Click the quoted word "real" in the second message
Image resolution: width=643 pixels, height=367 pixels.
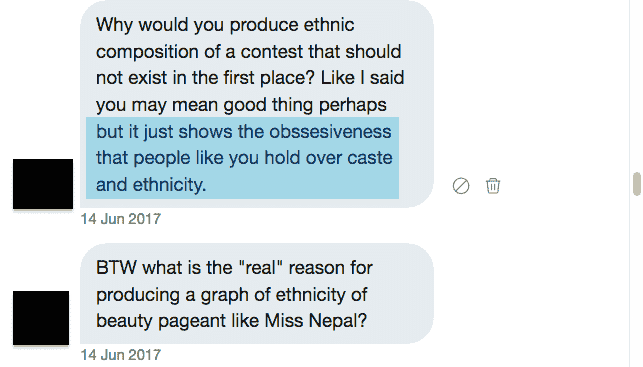pos(260,268)
